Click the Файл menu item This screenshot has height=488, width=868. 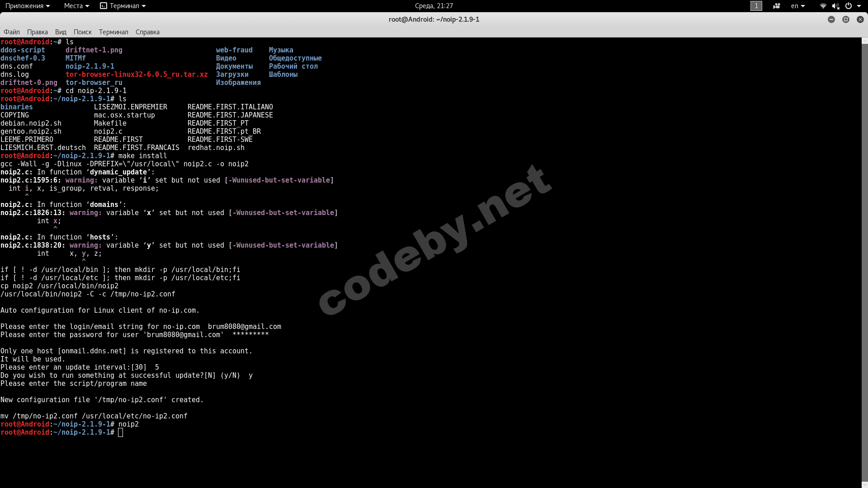click(x=11, y=32)
